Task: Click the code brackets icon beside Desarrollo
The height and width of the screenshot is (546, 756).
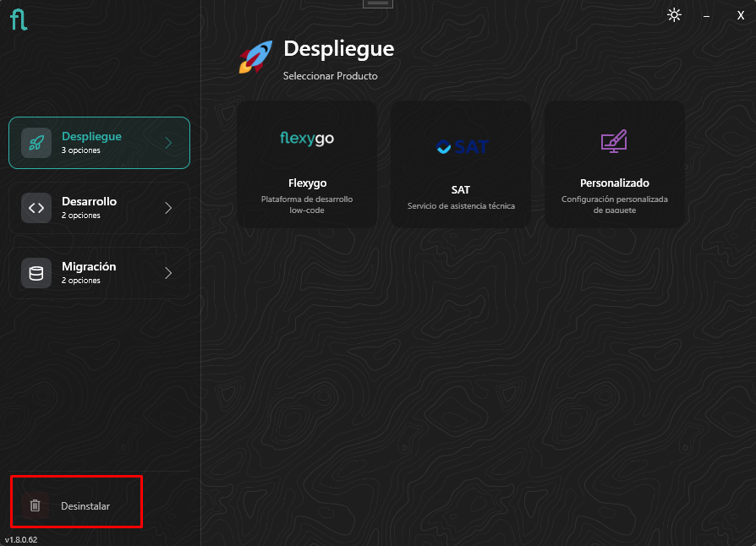Action: (36, 208)
